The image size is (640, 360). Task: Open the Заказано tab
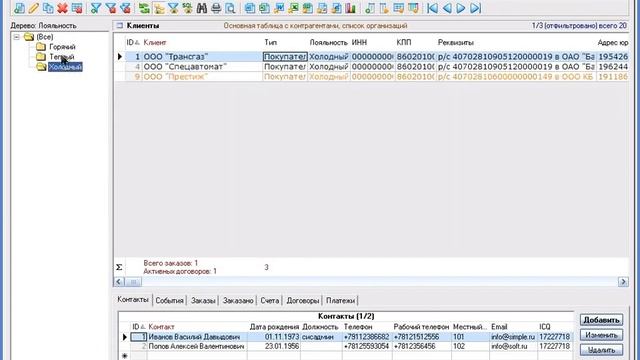click(238, 300)
